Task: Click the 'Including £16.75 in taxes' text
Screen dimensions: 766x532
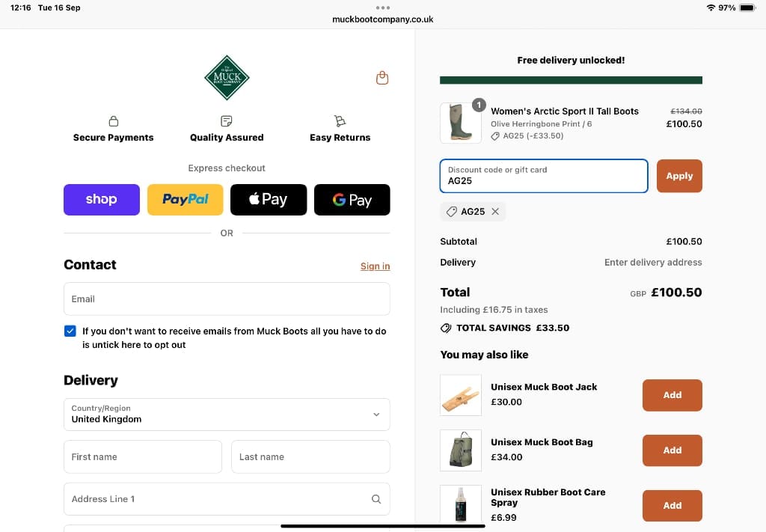Action: pyautogui.click(x=494, y=310)
